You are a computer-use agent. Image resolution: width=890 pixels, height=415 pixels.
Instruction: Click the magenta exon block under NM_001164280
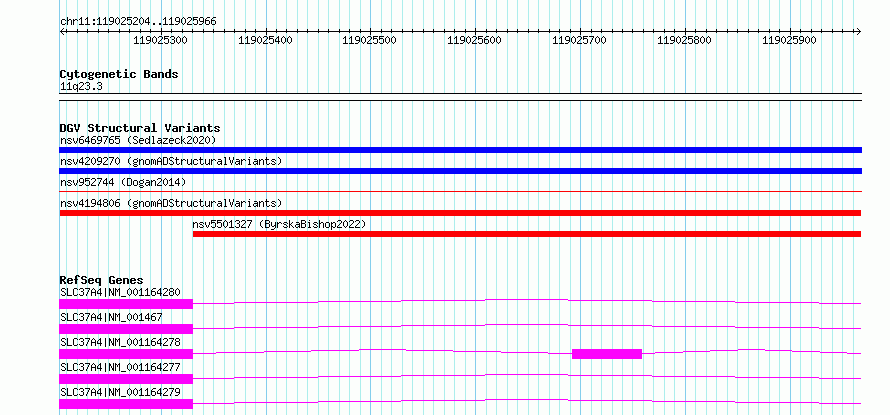(x=126, y=304)
